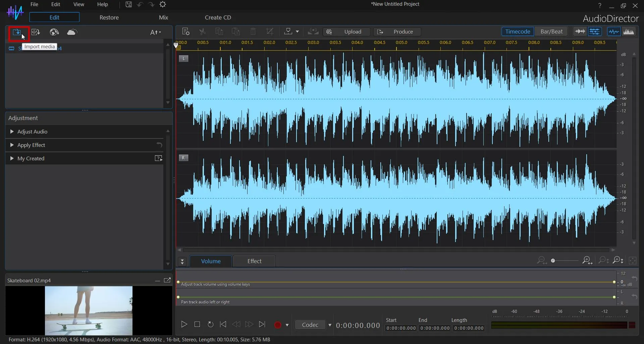The width and height of the screenshot is (644, 344).
Task: Select the Delete trash icon
Action: click(x=253, y=32)
